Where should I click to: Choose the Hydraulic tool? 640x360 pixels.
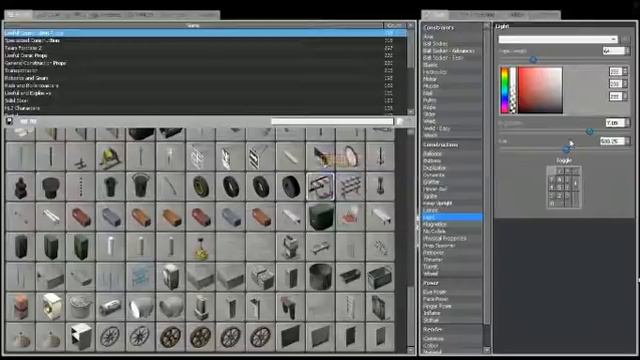451,72
